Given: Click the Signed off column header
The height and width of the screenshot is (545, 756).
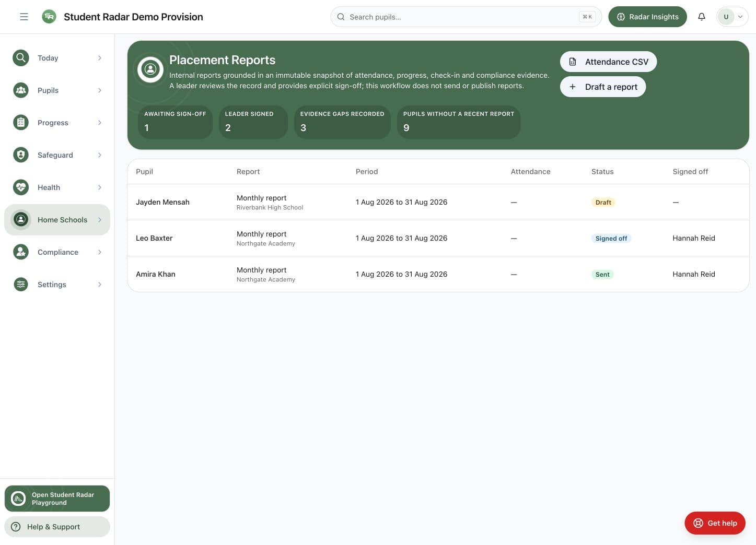Looking at the screenshot, I should pyautogui.click(x=690, y=171).
